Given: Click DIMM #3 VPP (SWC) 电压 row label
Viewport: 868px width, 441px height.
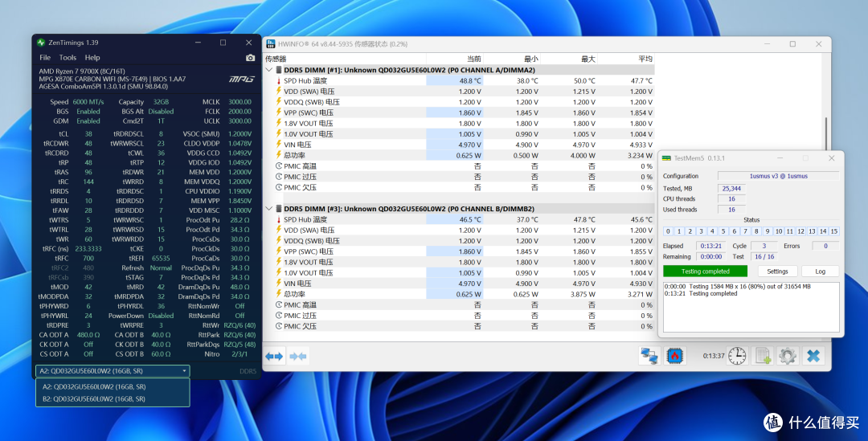Looking at the screenshot, I should tap(309, 251).
